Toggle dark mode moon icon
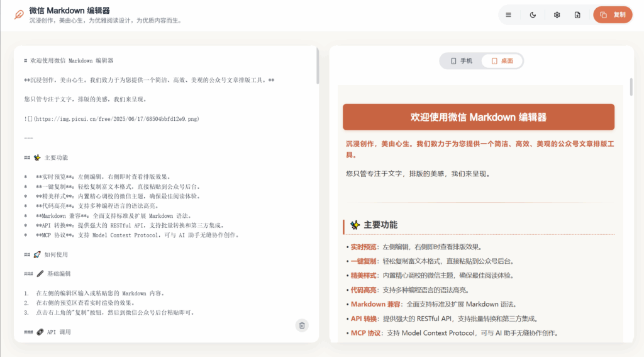Screen dimensions: 644x357 pyautogui.click(x=533, y=15)
